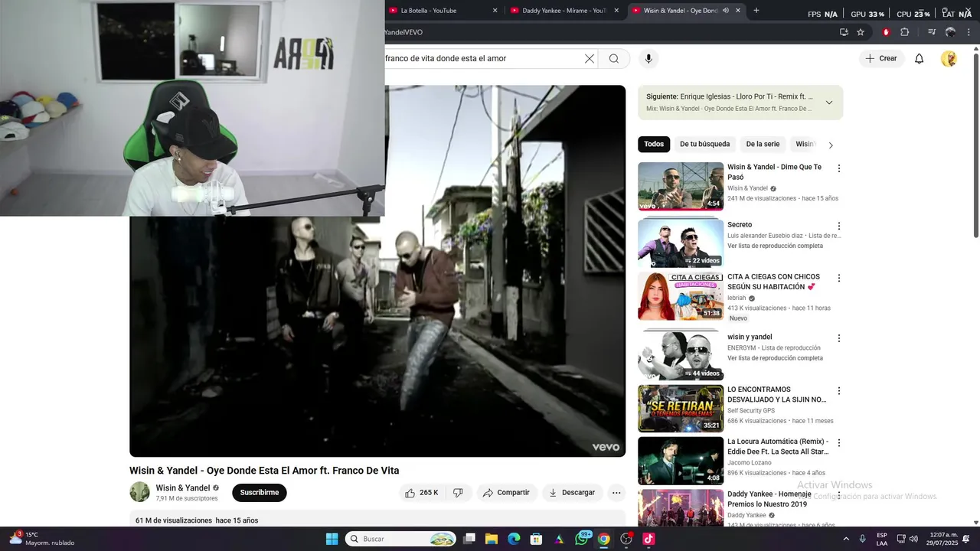Start voice search with microphone
Viewport: 980px width, 551px height.
pyautogui.click(x=648, y=59)
